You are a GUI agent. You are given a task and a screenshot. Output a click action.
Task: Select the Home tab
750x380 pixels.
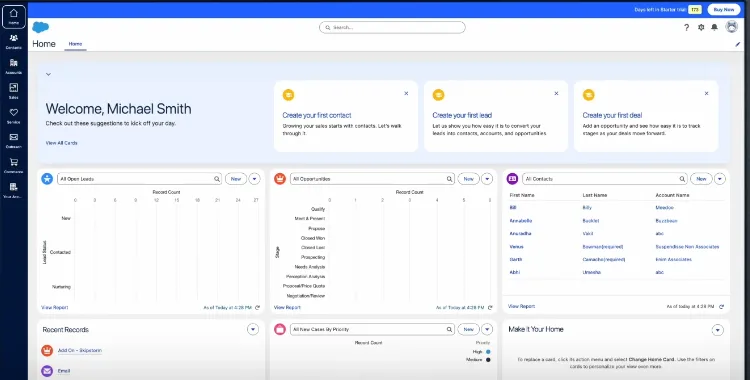point(76,44)
